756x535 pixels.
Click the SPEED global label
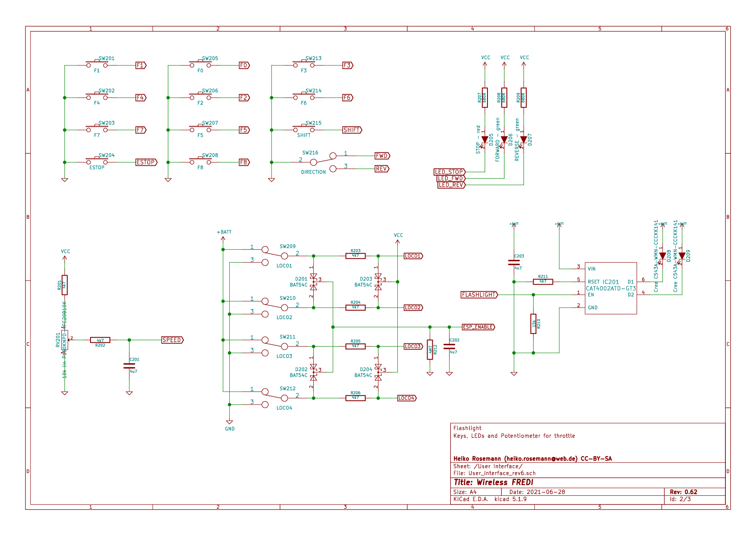pos(172,340)
